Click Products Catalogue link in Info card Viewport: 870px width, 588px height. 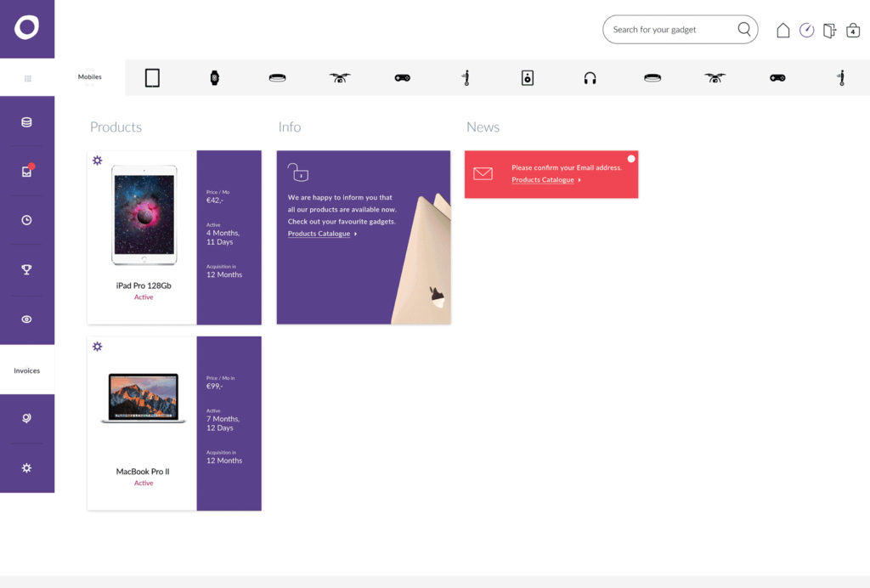pos(319,234)
